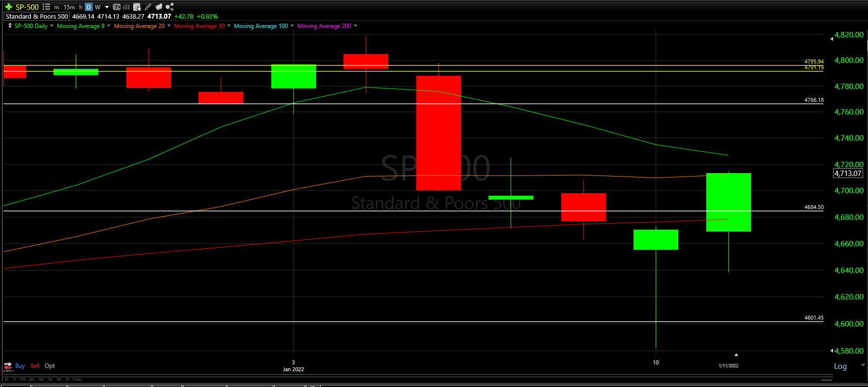Screen dimensions: 868x387
Task: Click the trade arrows icon beside Buy
Action: tap(8, 366)
